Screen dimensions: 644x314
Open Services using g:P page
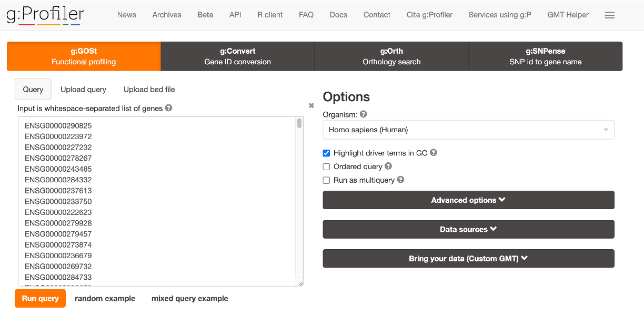[500, 15]
